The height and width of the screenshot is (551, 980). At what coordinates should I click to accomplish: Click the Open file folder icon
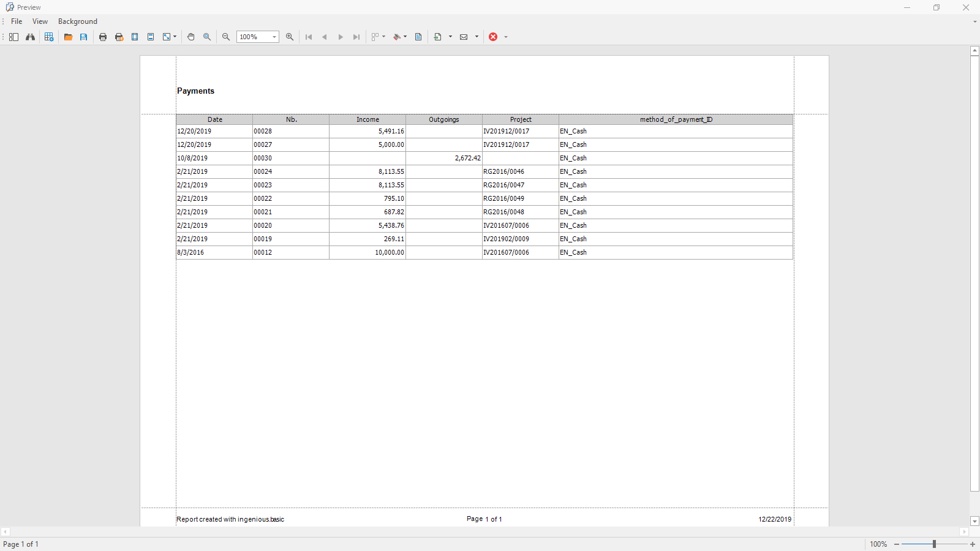[68, 37]
